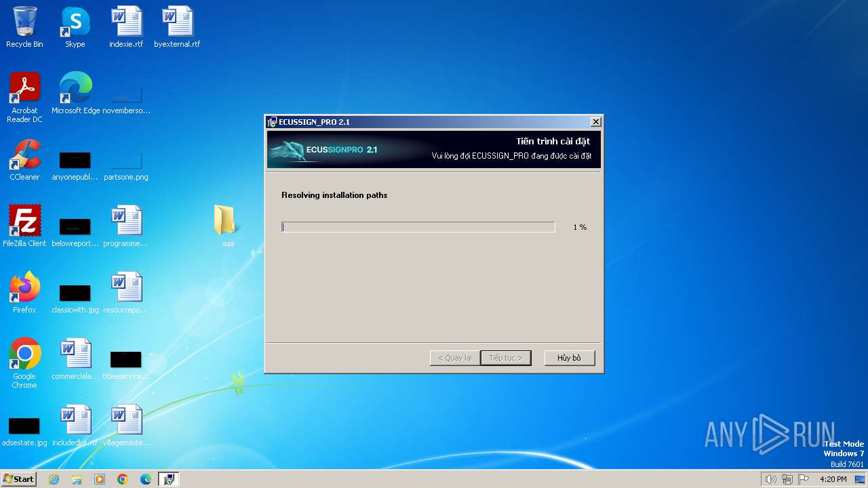Click the 1 % progress value
The width and height of the screenshot is (868, 488).
point(580,227)
